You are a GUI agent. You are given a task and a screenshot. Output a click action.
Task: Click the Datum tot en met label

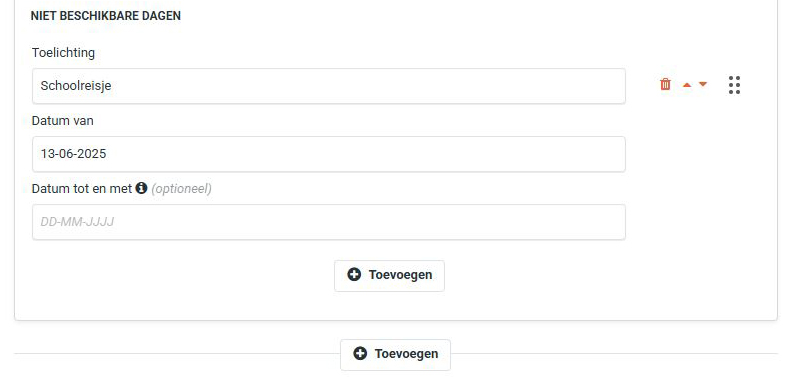(82, 188)
